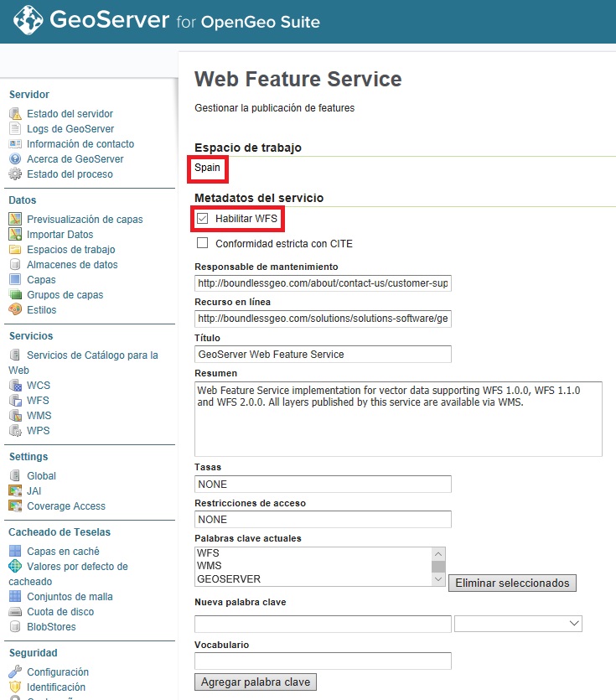Click the Logs de GeoServer document icon
Screen dimensions: 616x700
[x=15, y=128]
